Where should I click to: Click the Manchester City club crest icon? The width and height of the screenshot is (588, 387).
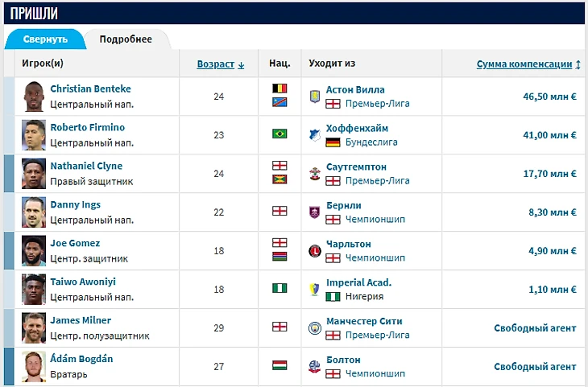(x=315, y=327)
